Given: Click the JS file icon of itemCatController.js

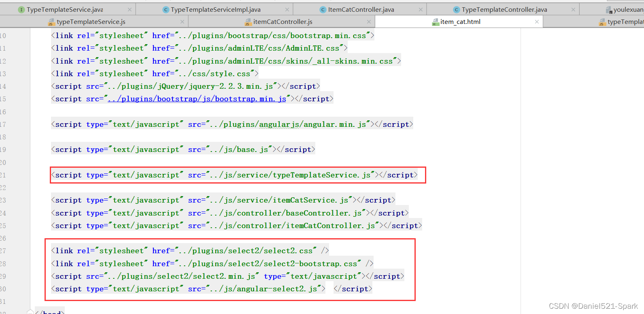Looking at the screenshot, I should pos(248,22).
